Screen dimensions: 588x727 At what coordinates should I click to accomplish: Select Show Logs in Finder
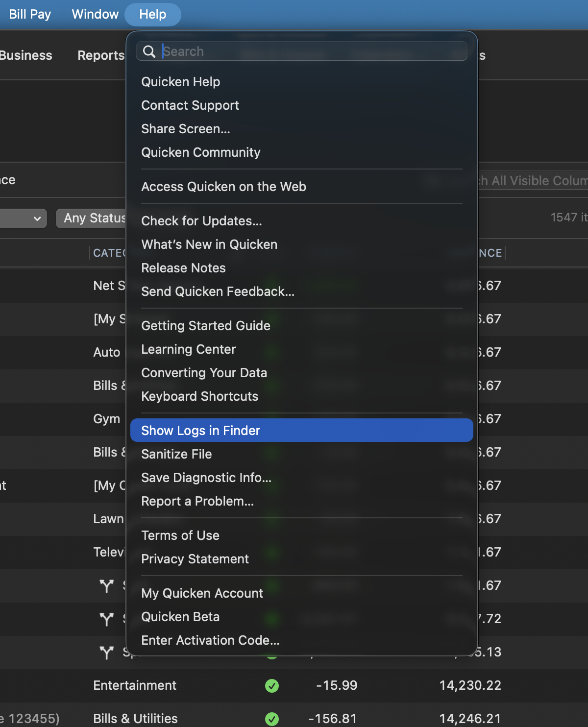click(x=302, y=430)
